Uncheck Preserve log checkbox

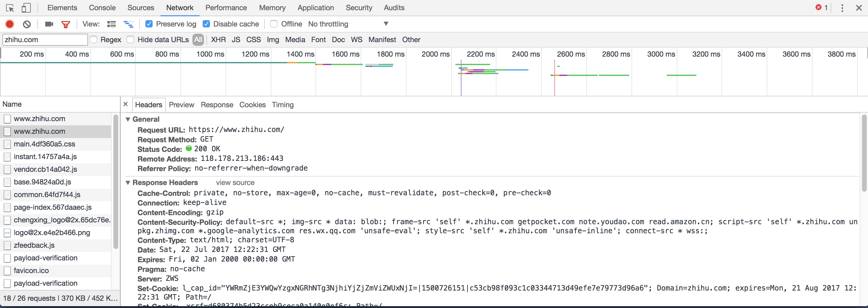click(x=149, y=24)
